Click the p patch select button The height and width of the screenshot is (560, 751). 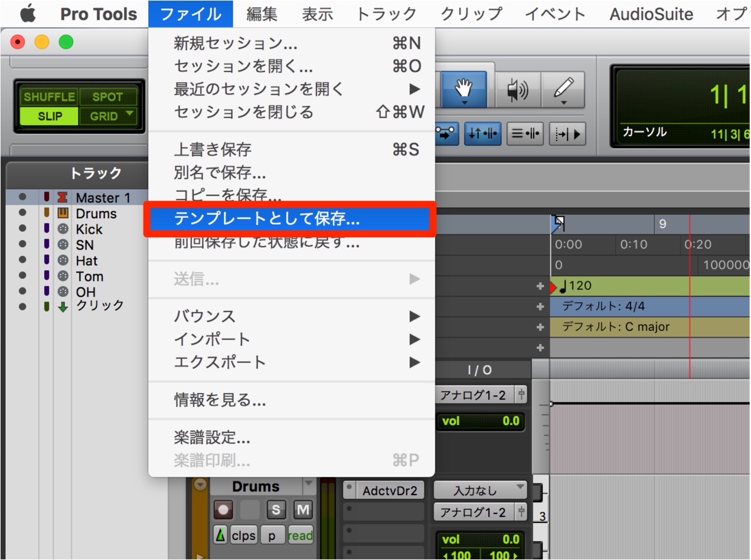[272, 536]
